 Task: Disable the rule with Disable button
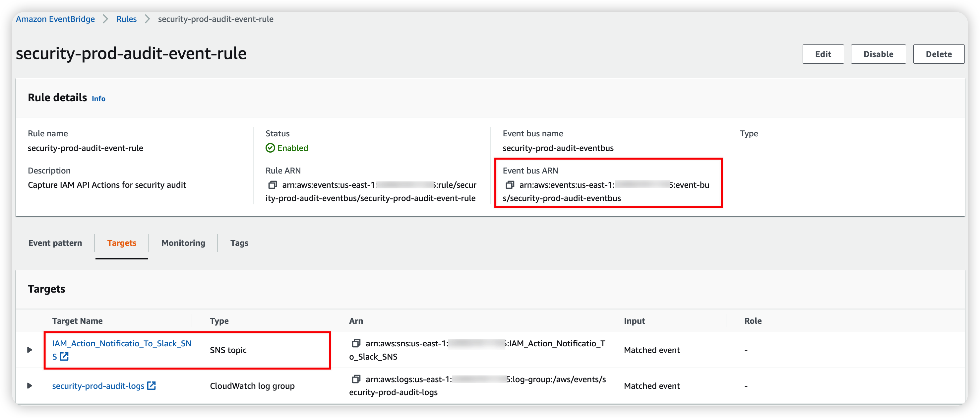click(x=878, y=54)
